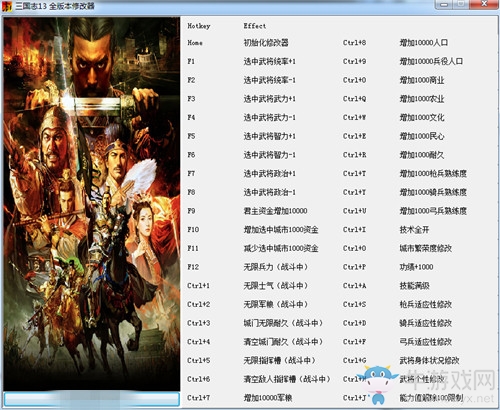Minimize the 三国志13 trainer window
The height and width of the screenshot is (410, 500).
[x=444, y=4]
